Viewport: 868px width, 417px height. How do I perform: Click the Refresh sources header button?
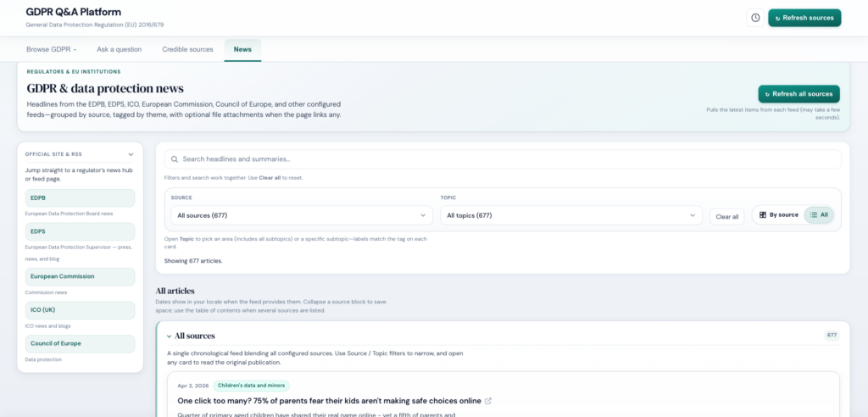pos(804,18)
